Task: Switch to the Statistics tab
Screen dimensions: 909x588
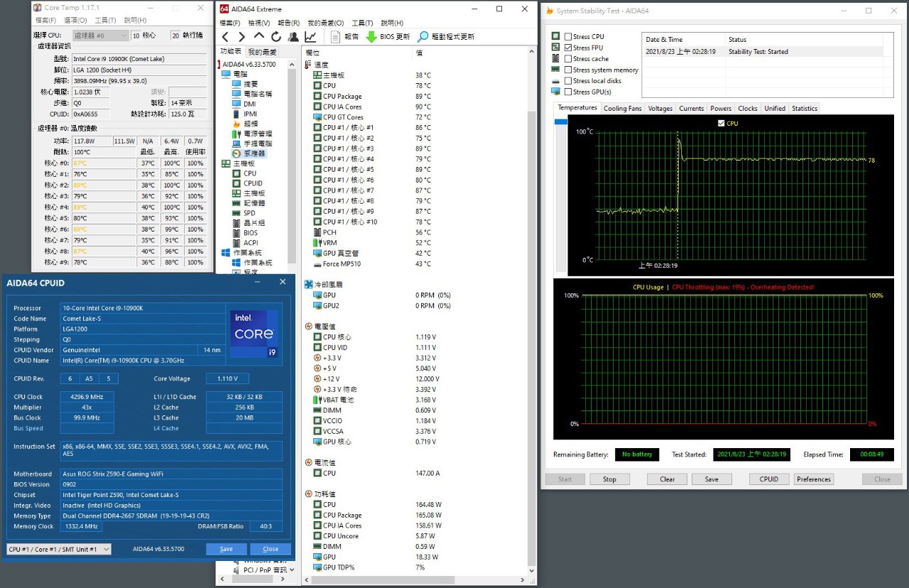Action: pos(804,109)
